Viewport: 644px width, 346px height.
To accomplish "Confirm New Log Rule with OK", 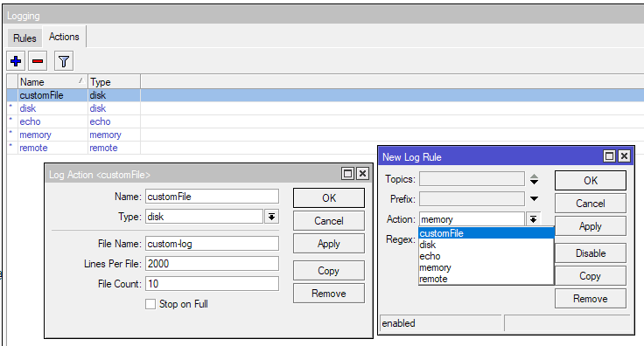I will tap(591, 181).
